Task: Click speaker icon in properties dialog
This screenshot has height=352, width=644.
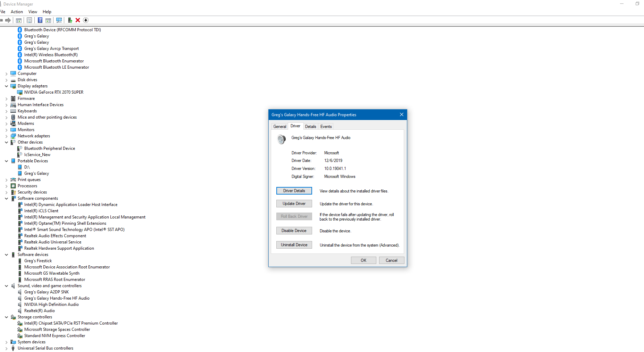Action: click(x=281, y=139)
